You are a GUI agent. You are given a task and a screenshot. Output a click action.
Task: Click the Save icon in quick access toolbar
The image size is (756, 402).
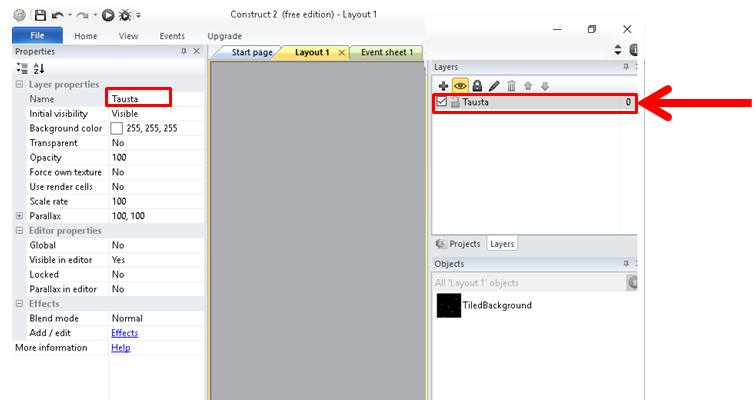pos(40,15)
